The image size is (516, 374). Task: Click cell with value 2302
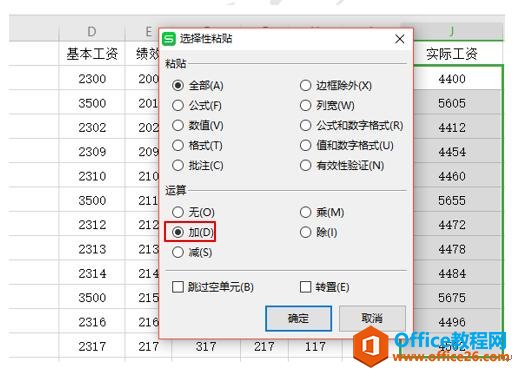[92, 128]
